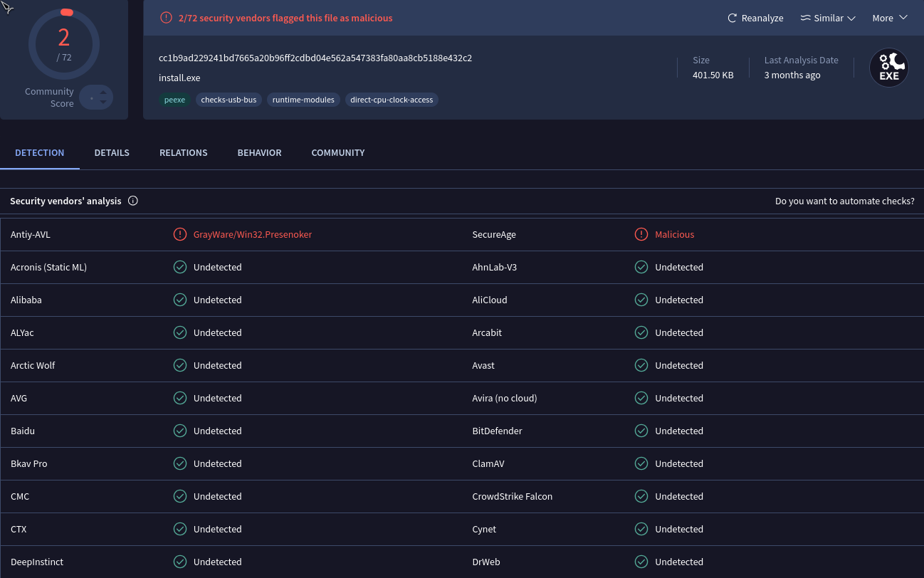View the COMMUNITY tab
This screenshot has width=924, height=578.
coord(338,152)
